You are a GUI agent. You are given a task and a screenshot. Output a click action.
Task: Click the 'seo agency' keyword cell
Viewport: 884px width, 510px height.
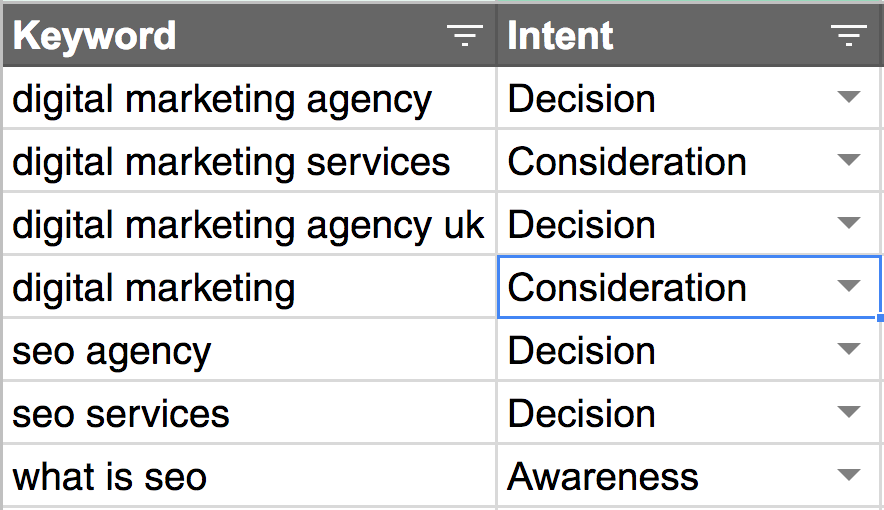(x=112, y=351)
